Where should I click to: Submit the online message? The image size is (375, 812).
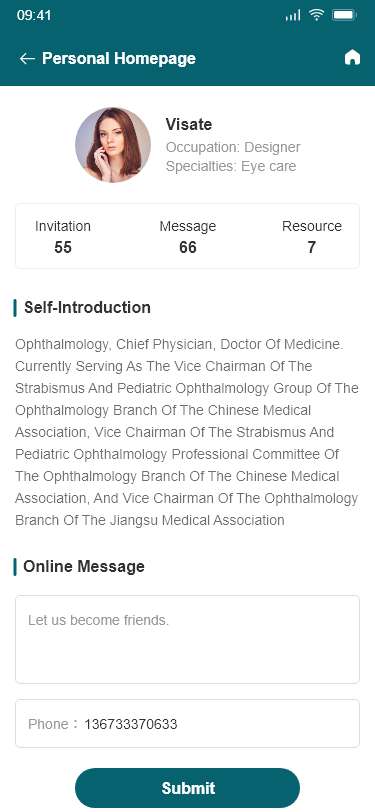(188, 788)
